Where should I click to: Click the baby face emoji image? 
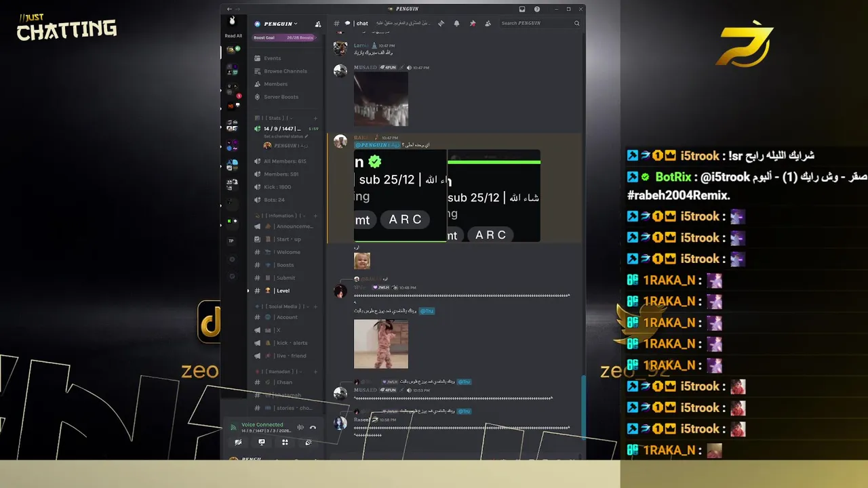(362, 261)
